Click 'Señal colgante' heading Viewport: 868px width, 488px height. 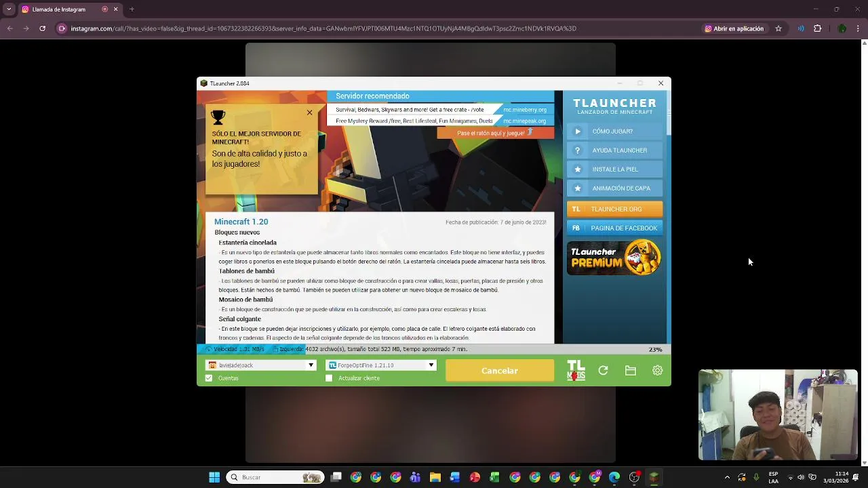[240, 319]
